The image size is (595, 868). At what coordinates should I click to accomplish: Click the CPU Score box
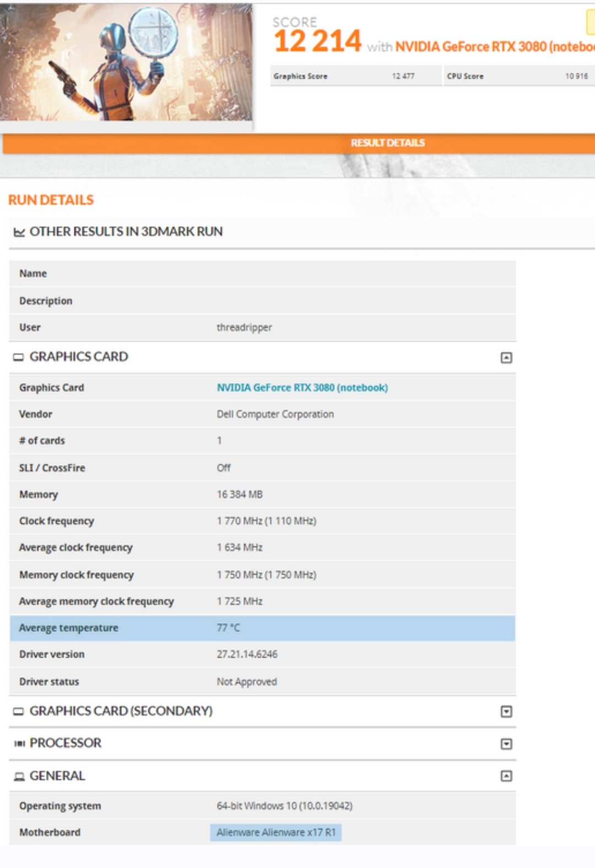tap(517, 76)
